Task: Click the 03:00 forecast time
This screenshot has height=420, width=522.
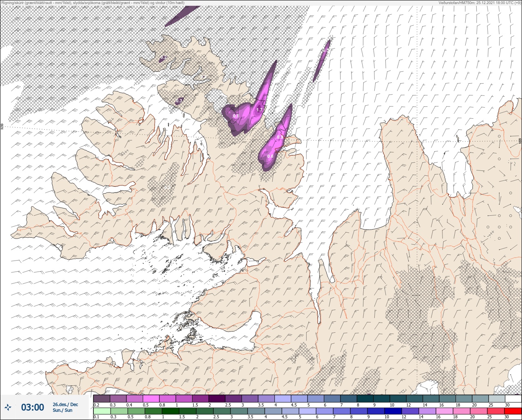Action: pyautogui.click(x=33, y=407)
